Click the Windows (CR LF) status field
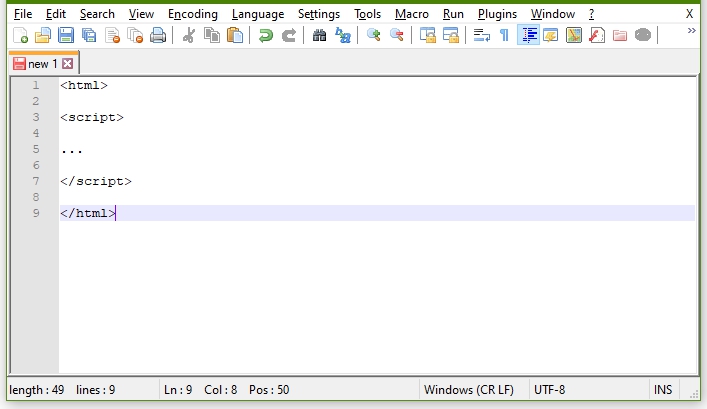The image size is (707, 409). coord(469,390)
